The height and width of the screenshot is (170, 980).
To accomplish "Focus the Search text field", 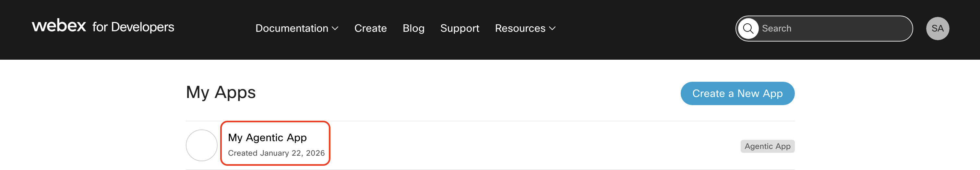I will pyautogui.click(x=833, y=29).
